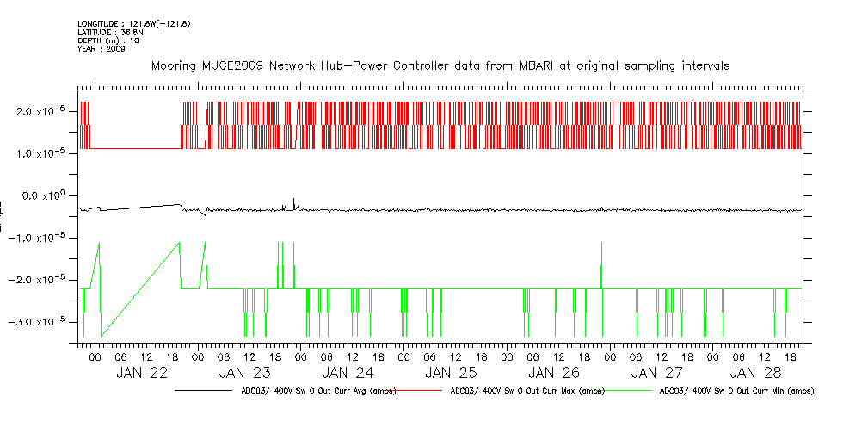The height and width of the screenshot is (434, 868).
Task: Choose the JAN 26 date label
Action: (x=553, y=373)
